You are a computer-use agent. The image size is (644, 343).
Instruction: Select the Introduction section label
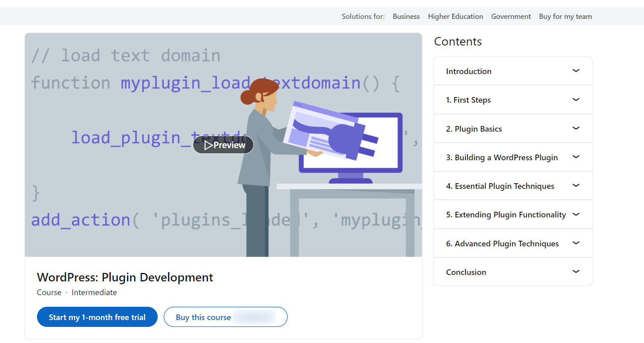pyautogui.click(x=469, y=71)
